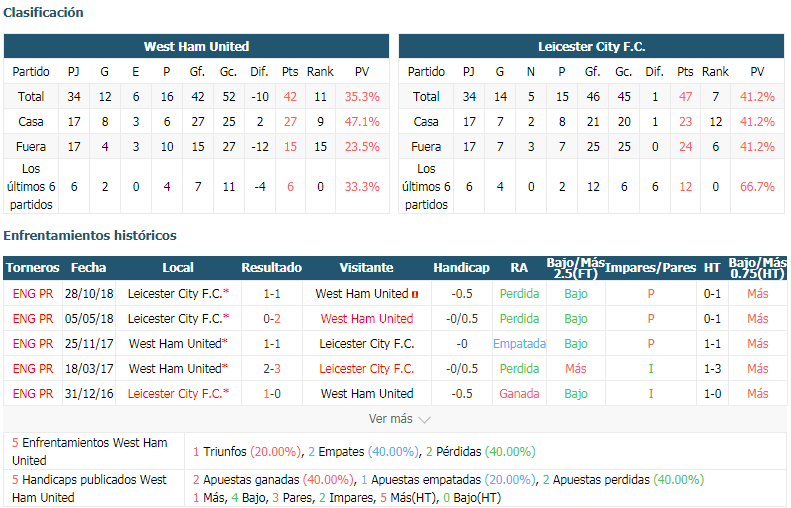Open ENG PR link for 28/10/18 match

point(33,294)
